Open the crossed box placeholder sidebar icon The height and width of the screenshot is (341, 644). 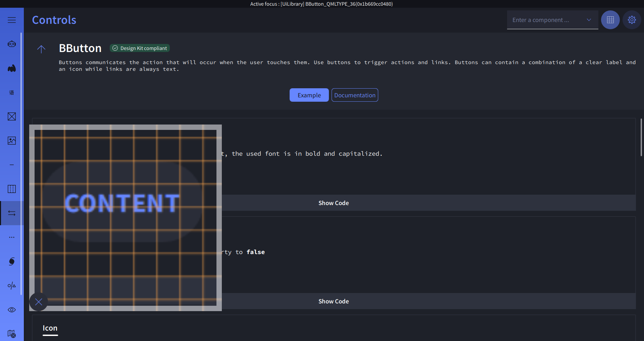click(x=12, y=116)
